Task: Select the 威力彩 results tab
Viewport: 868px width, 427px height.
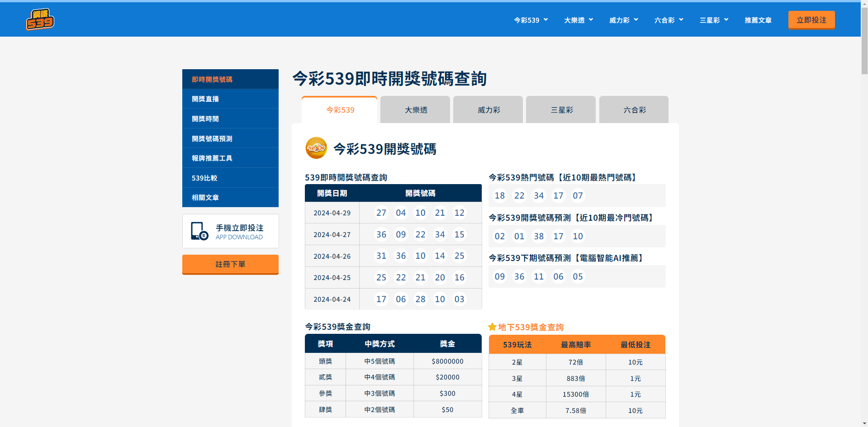Action: pos(489,110)
